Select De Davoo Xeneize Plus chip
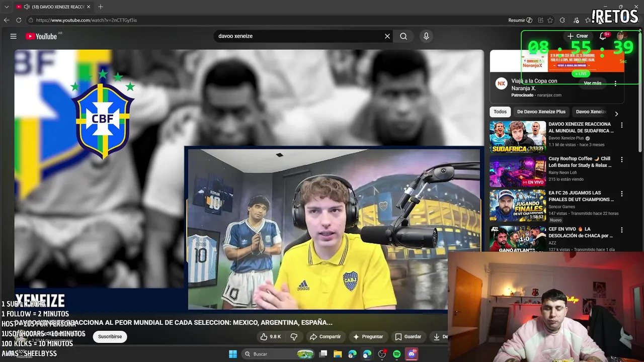This screenshot has height=362, width=644. tap(541, 112)
